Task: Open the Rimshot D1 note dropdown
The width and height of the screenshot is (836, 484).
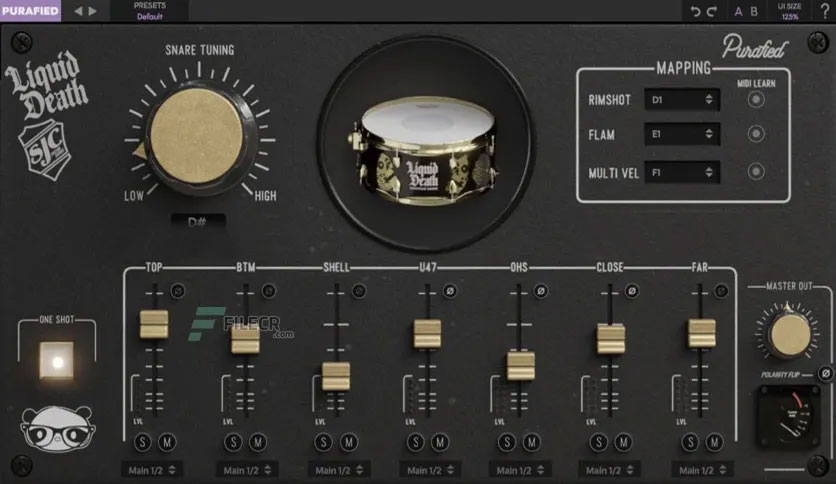Action: coord(682,100)
